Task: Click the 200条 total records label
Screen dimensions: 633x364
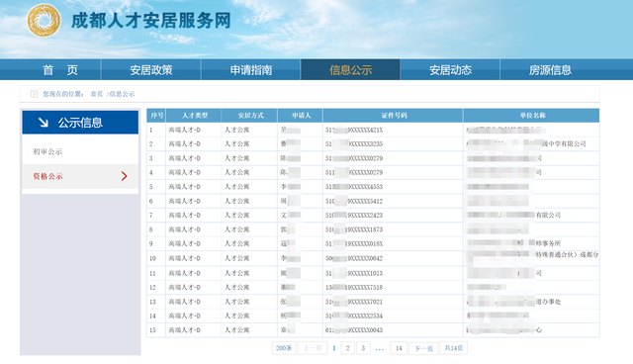Action: [x=284, y=348]
